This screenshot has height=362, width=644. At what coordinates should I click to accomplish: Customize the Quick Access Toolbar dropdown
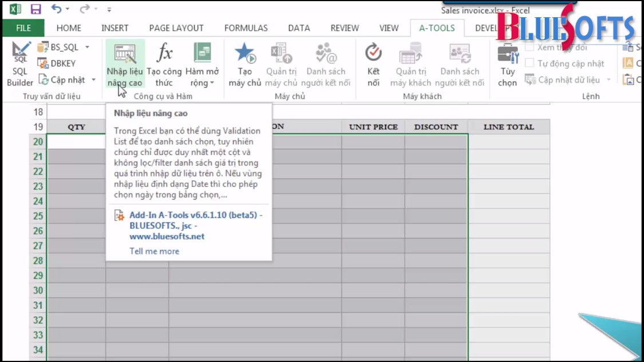click(109, 9)
